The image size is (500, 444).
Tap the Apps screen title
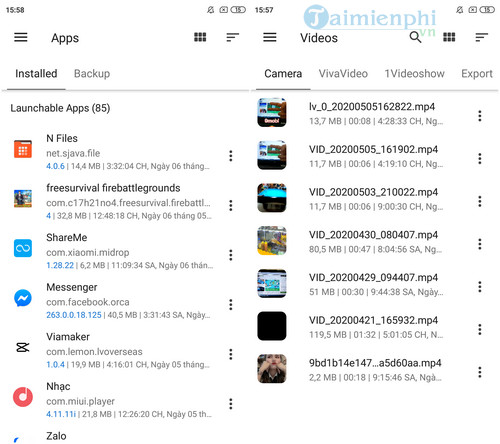(65, 38)
